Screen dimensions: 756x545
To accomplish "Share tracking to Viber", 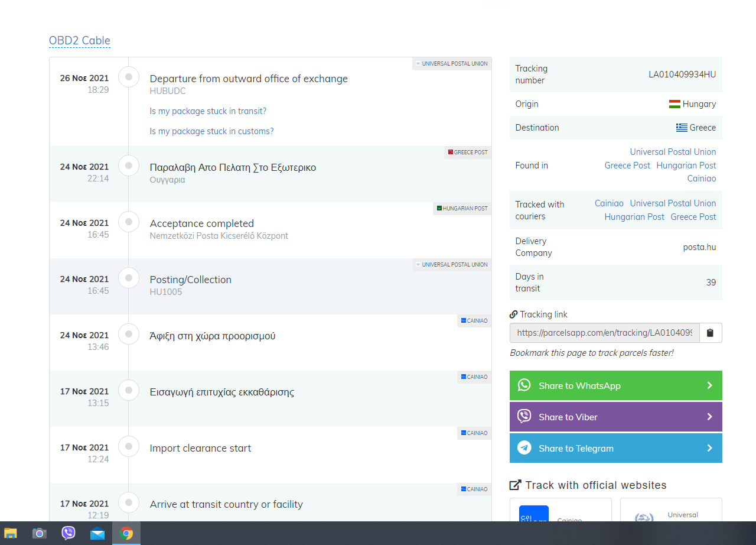I will tap(616, 417).
